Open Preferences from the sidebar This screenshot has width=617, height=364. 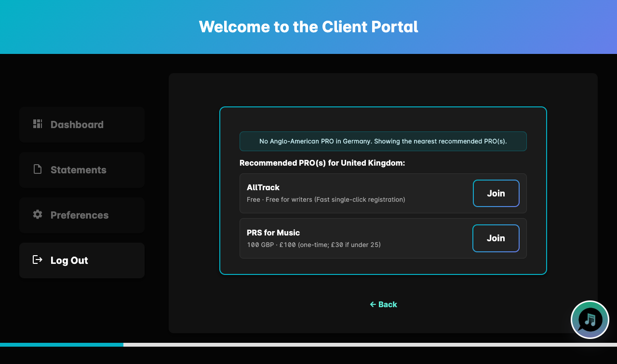(x=82, y=215)
